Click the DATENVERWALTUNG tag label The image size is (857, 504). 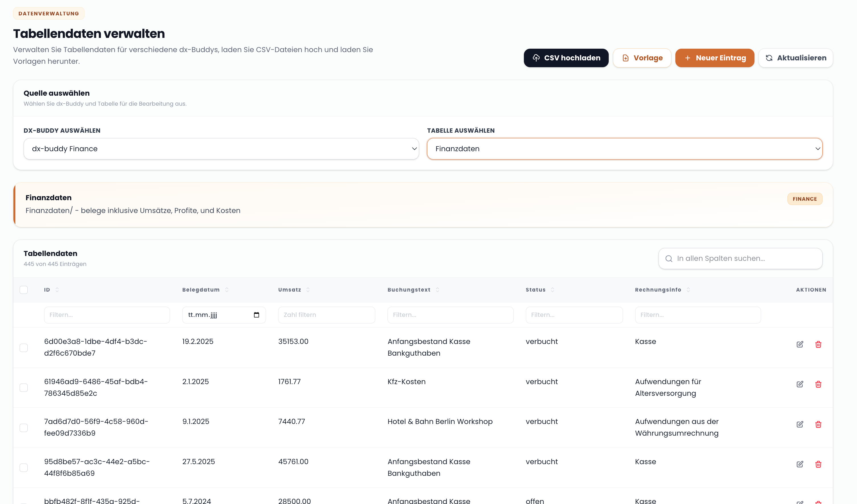coord(49,14)
